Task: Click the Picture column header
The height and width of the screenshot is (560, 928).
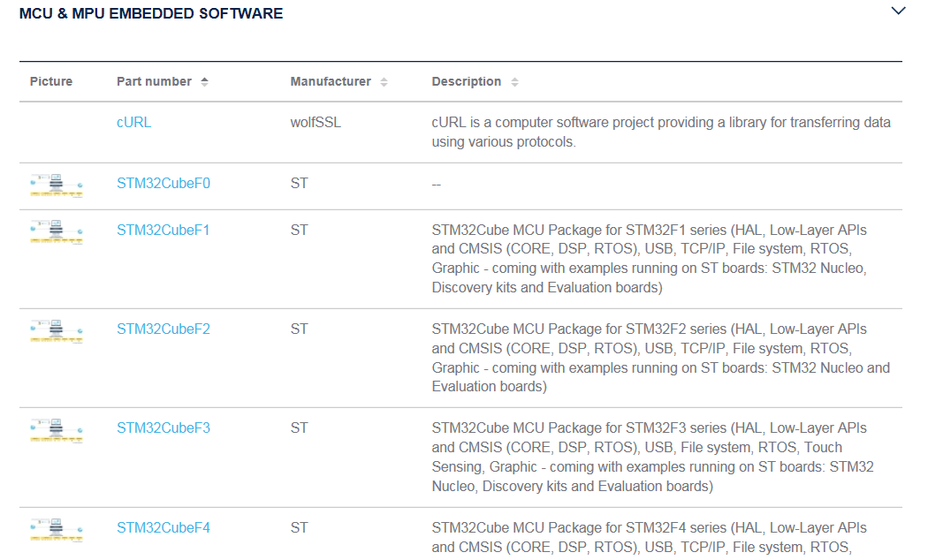Action: (51, 81)
